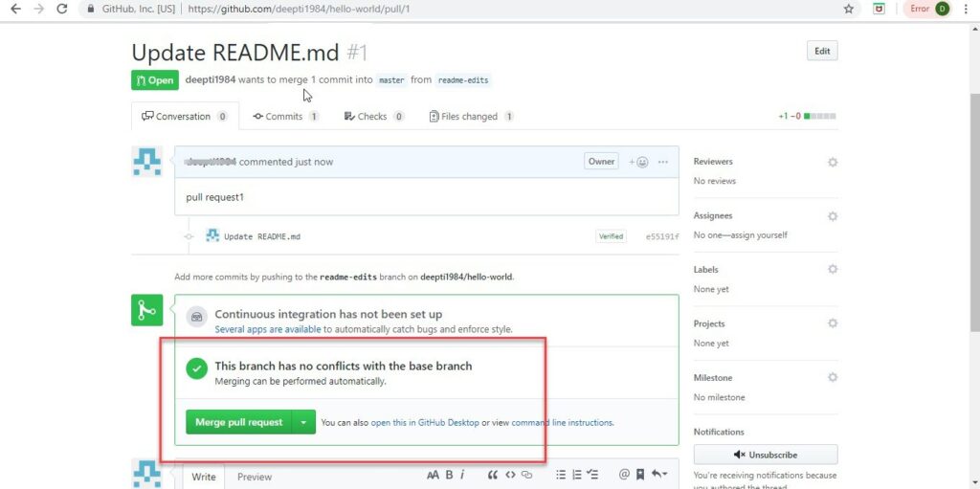Expand the Merge pull request dropdown arrow
The width and height of the screenshot is (980, 489).
click(x=303, y=422)
